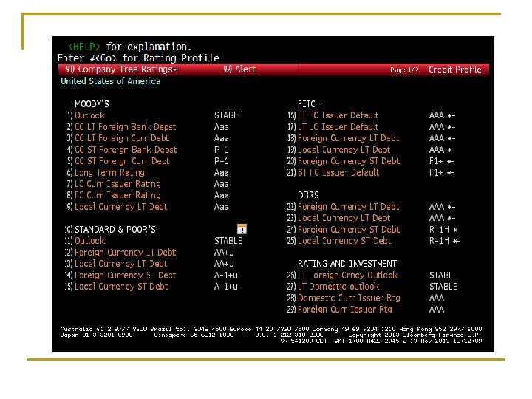532x399 pixels.
Task: Click the RATING AND INVESTMENT heading
Action: [x=347, y=264]
